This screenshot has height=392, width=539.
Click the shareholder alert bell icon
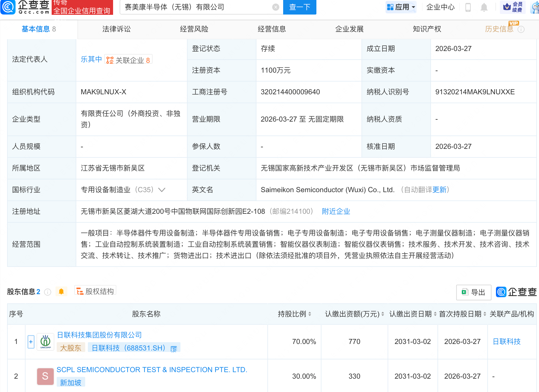[x=61, y=291]
